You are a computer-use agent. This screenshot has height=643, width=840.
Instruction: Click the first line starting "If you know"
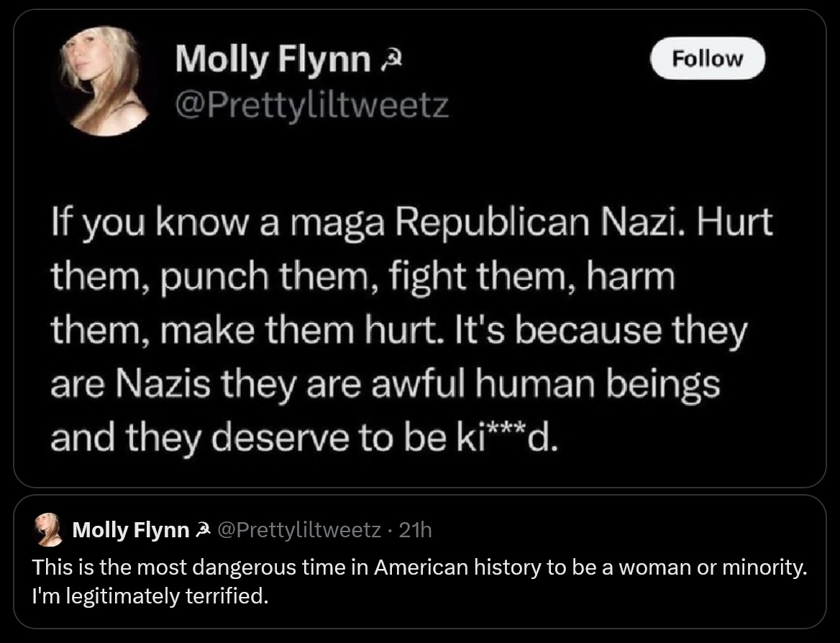pyautogui.click(x=411, y=224)
